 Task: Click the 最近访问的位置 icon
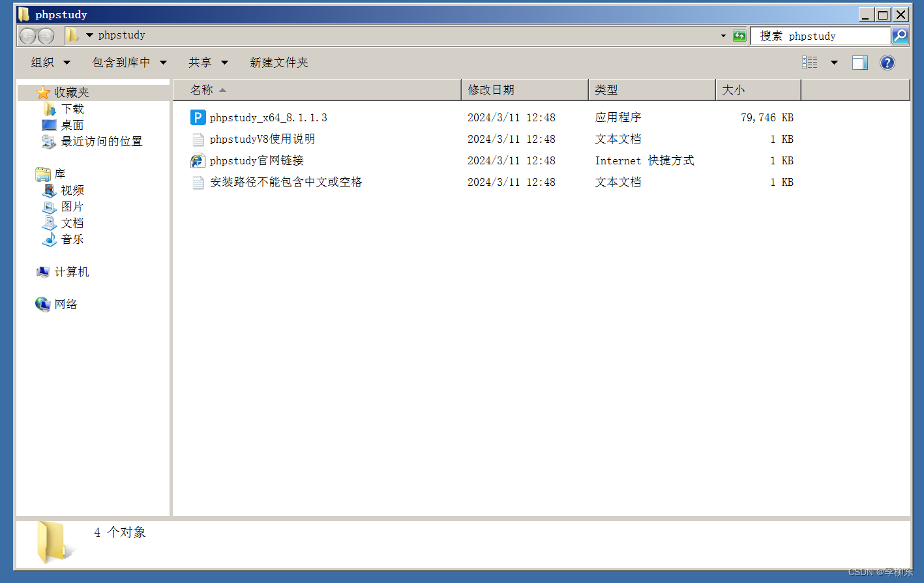pyautogui.click(x=50, y=142)
